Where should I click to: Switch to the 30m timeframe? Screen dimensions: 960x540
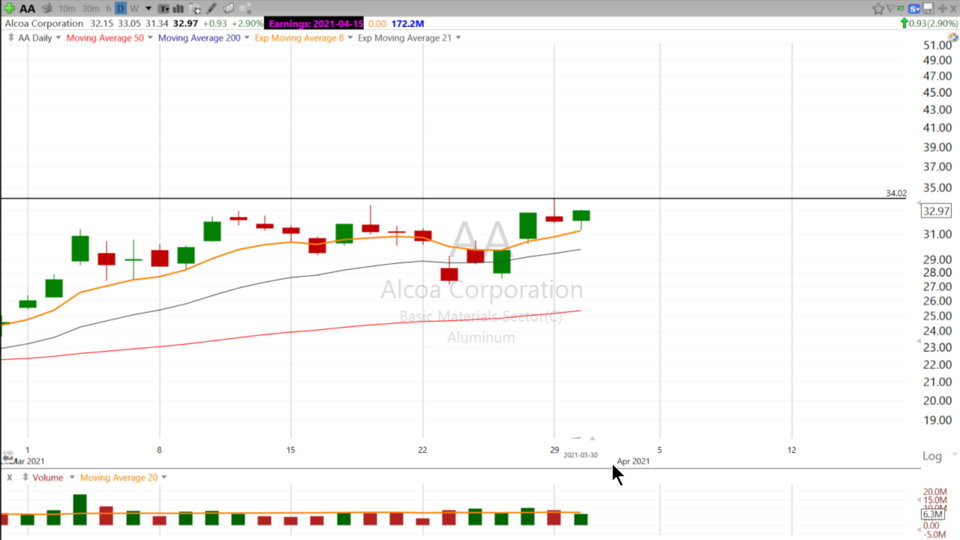coord(91,9)
